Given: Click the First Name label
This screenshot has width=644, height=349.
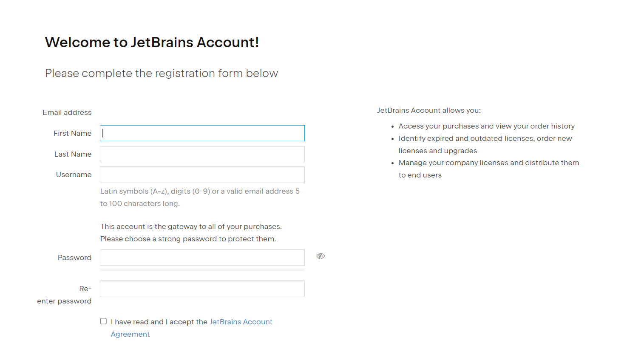Looking at the screenshot, I should pos(72,133).
